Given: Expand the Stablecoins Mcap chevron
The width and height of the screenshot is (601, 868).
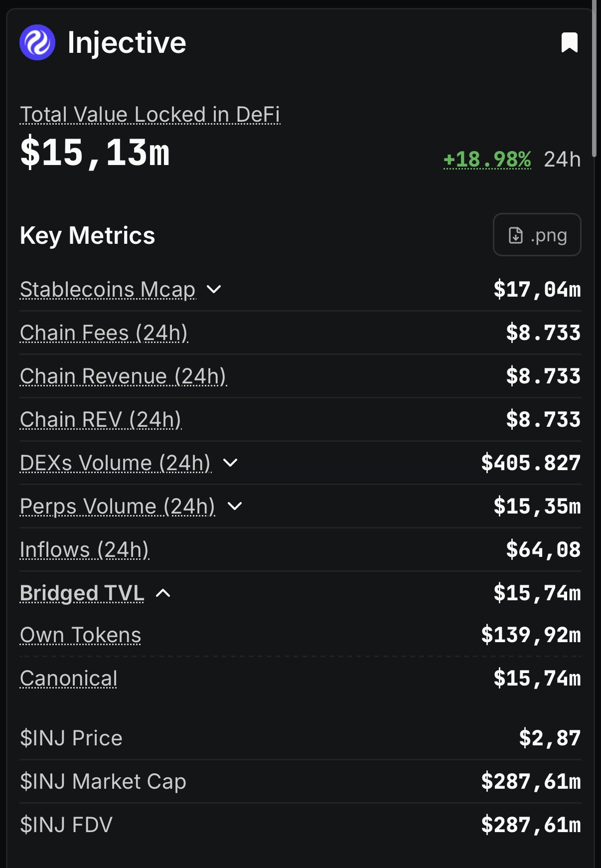Looking at the screenshot, I should (x=214, y=289).
